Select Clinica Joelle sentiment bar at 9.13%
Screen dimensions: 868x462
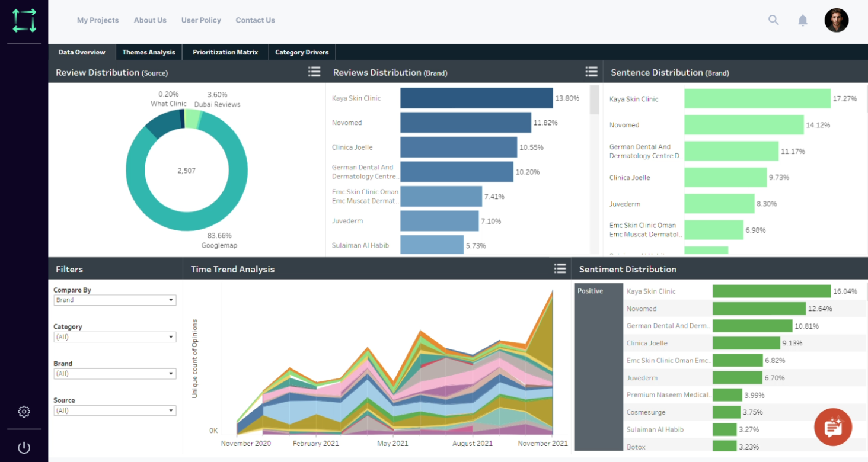(746, 343)
